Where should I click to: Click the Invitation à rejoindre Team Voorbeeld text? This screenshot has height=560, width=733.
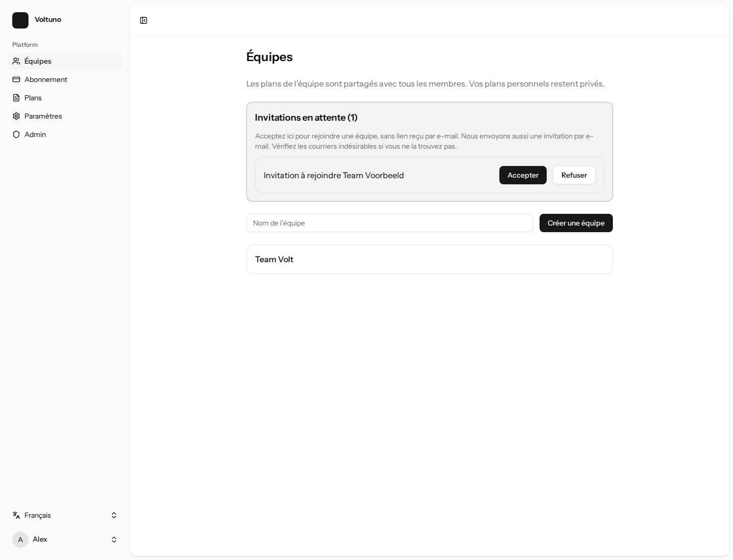[x=333, y=175]
